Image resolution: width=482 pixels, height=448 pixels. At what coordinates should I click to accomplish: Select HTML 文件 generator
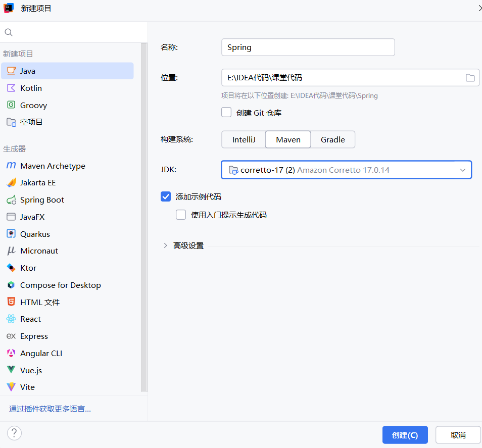click(x=67, y=302)
